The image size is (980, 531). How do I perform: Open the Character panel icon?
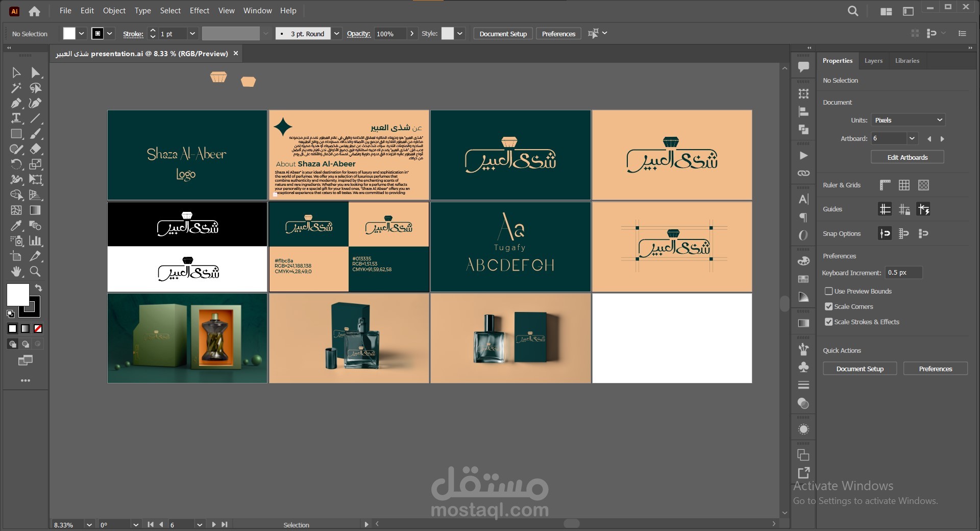tap(803, 199)
